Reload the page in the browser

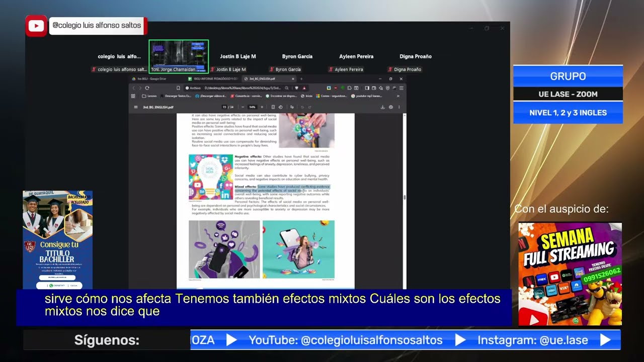(147, 88)
